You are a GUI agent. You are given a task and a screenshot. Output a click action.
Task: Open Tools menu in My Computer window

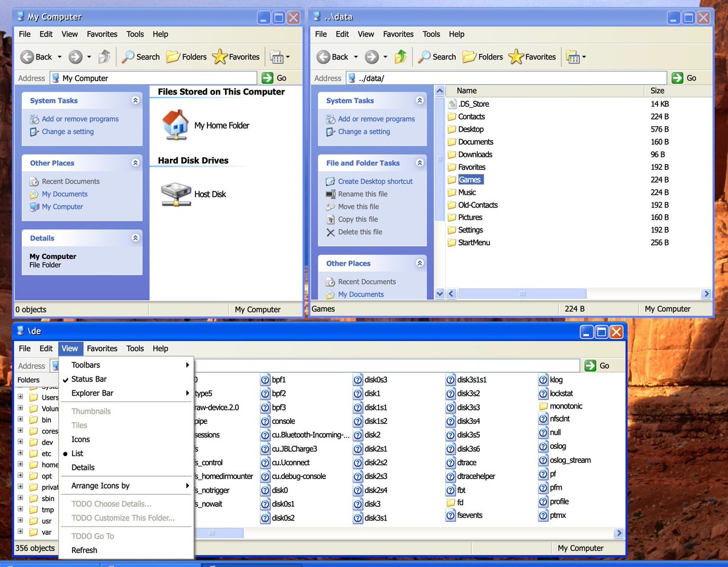[135, 34]
